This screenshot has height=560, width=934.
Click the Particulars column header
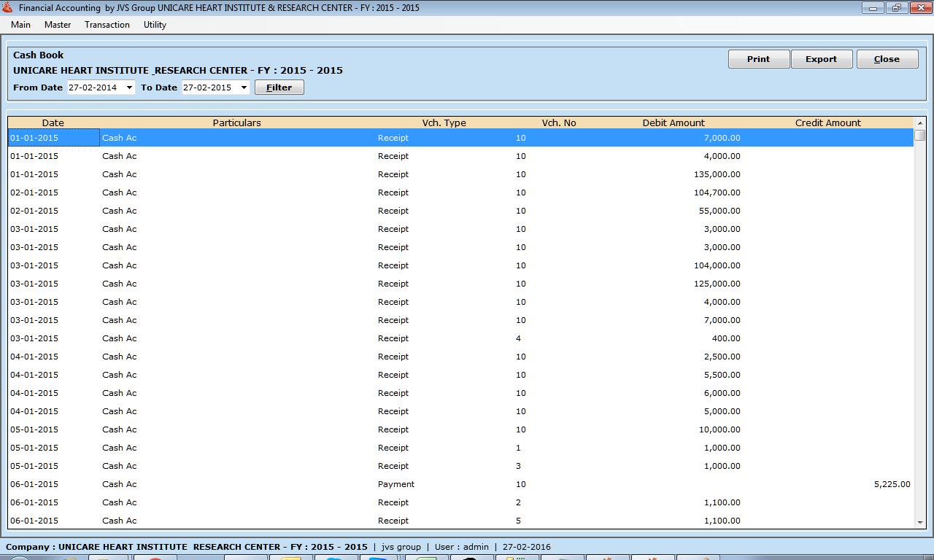pos(236,122)
